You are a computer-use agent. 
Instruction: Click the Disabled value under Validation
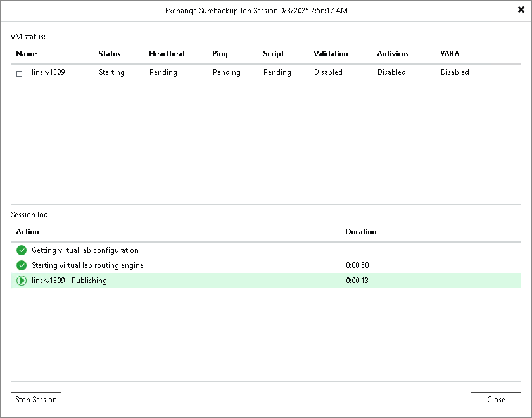[328, 72]
